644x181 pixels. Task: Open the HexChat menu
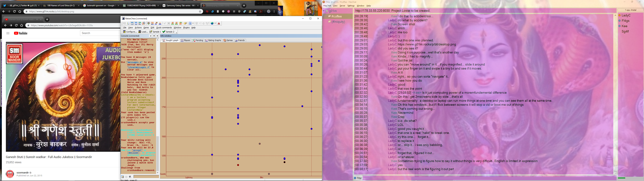tap(327, 6)
